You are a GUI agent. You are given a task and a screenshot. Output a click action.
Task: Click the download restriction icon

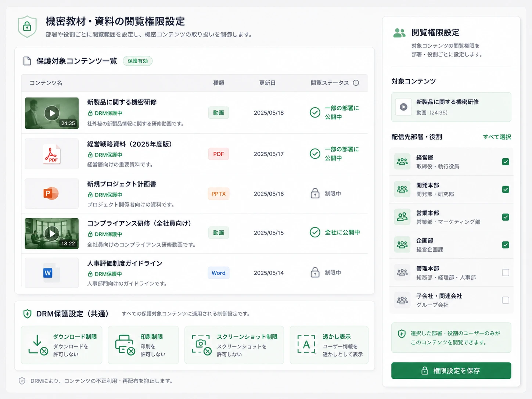(38, 345)
